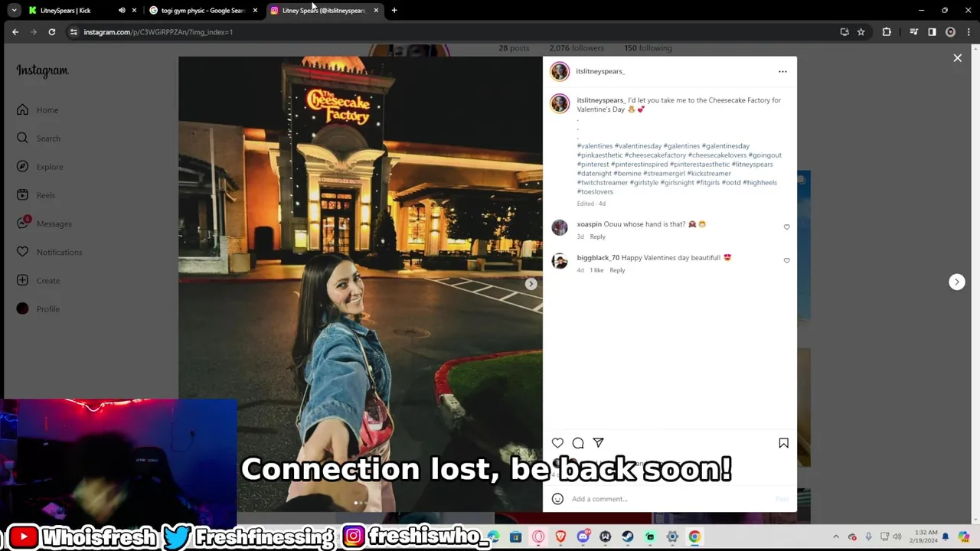Open Profile in the sidebar
Image resolution: width=980 pixels, height=551 pixels.
coord(38,308)
